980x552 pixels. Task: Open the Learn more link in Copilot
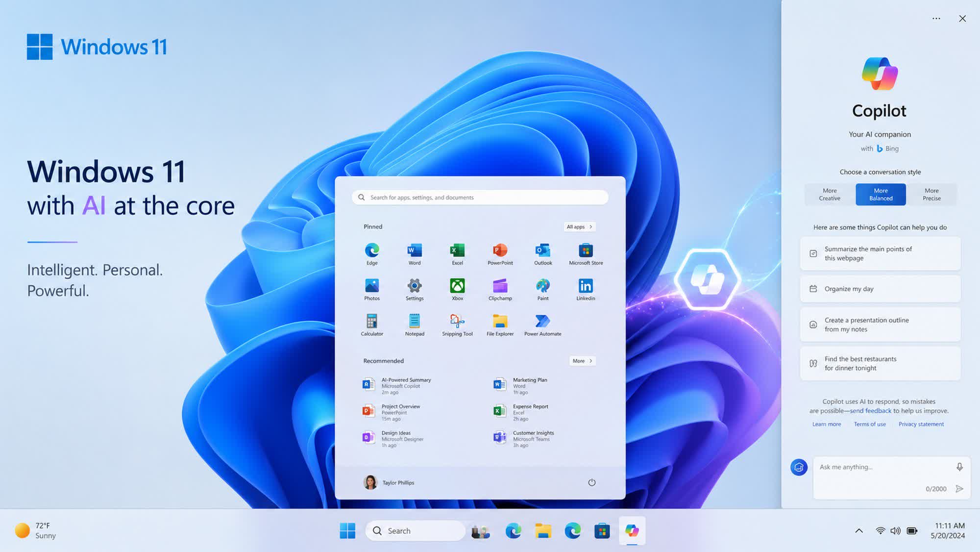827,424
